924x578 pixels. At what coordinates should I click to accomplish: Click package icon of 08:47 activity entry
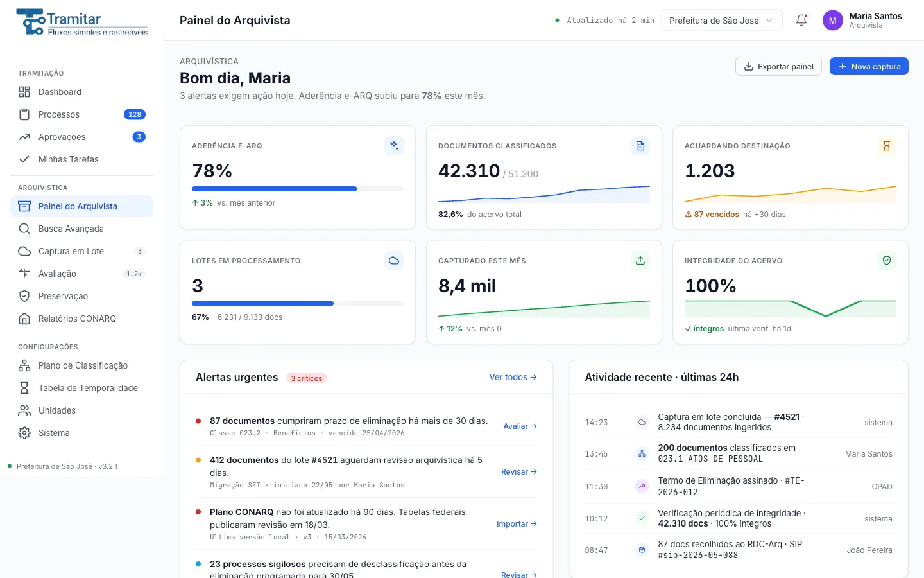point(642,550)
